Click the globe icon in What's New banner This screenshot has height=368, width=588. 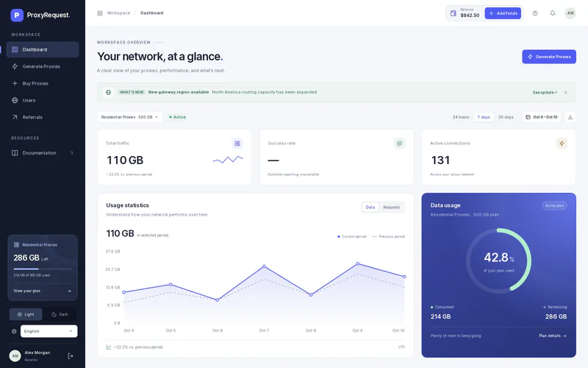click(x=108, y=93)
